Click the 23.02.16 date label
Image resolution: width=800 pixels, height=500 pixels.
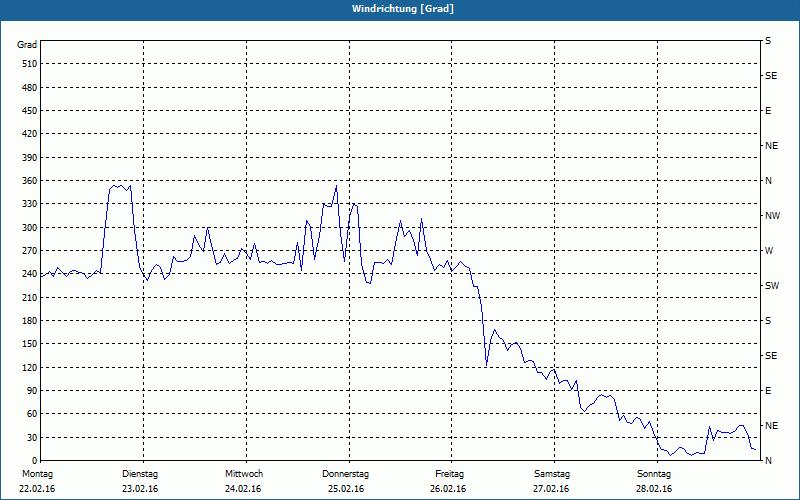click(140, 489)
